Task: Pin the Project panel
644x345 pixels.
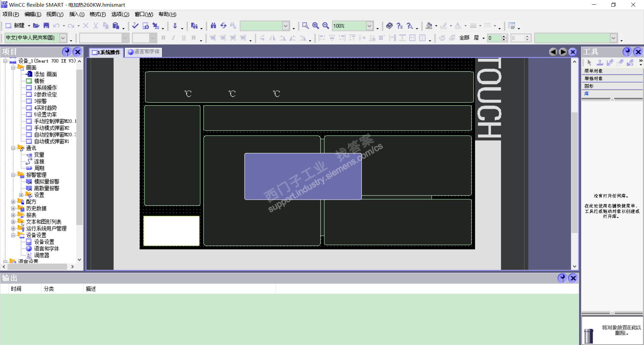Action: coord(66,52)
